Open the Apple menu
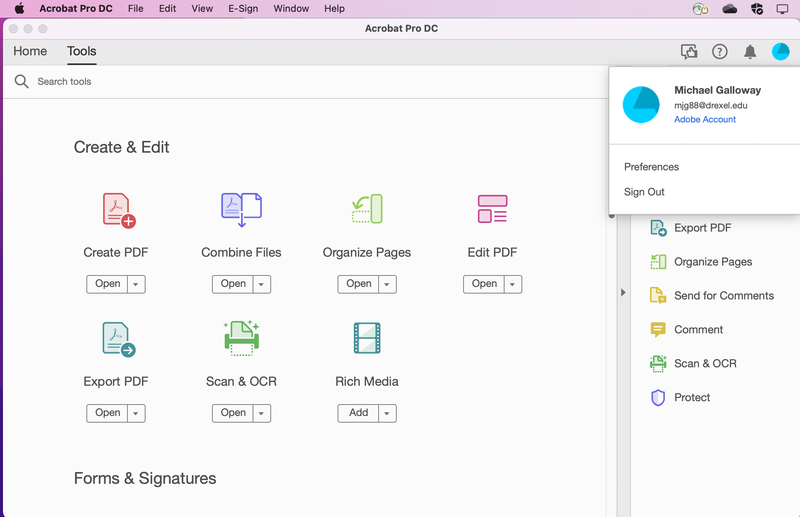The height and width of the screenshot is (517, 800). pyautogui.click(x=19, y=9)
